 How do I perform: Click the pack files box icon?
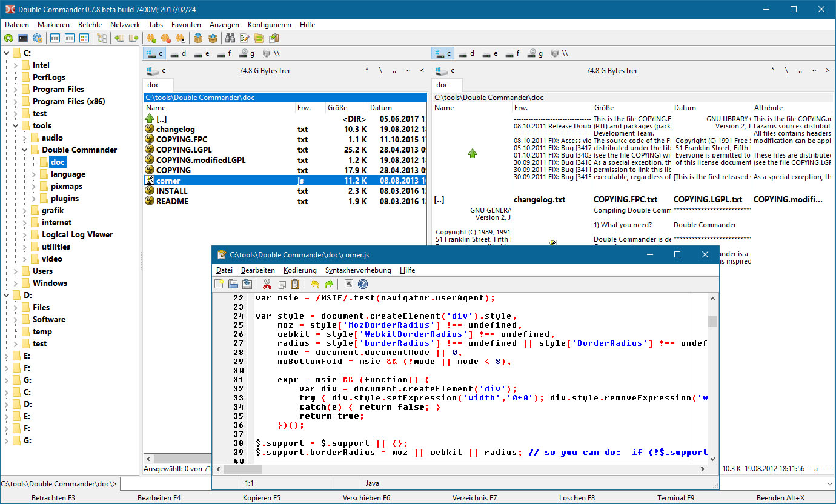198,38
